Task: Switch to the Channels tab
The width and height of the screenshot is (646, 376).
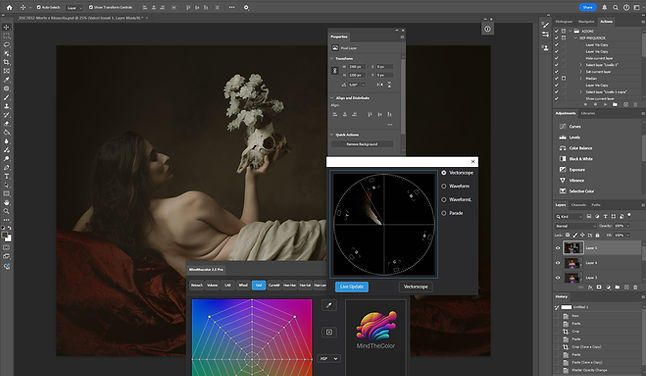Action: 578,205
